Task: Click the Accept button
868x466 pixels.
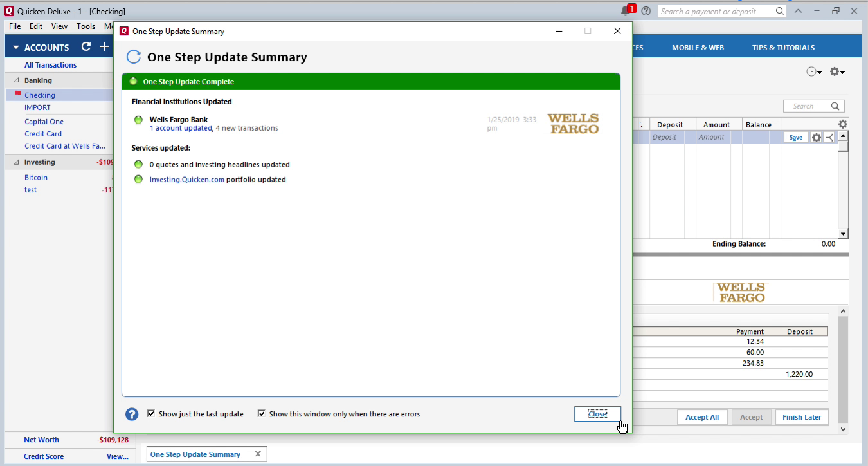Action: (751, 417)
